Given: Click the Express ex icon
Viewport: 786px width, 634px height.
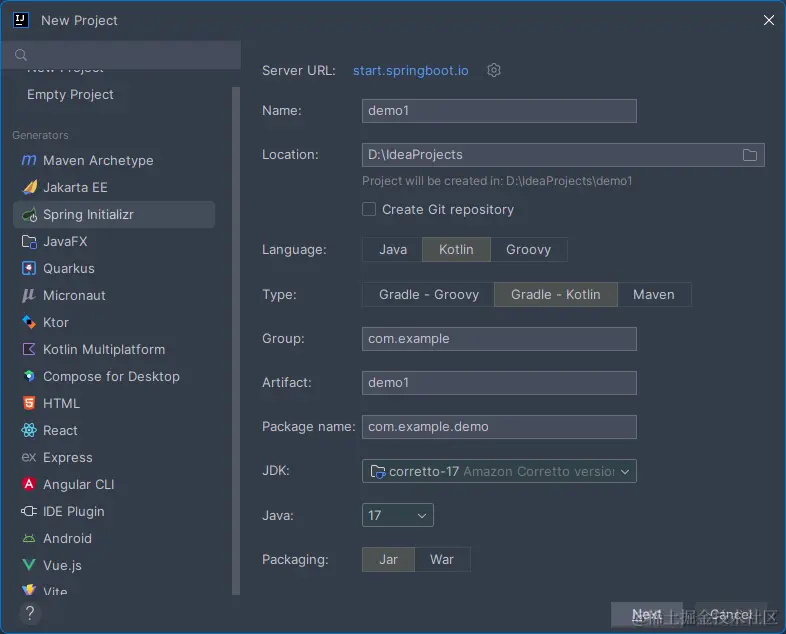Looking at the screenshot, I should [29, 457].
